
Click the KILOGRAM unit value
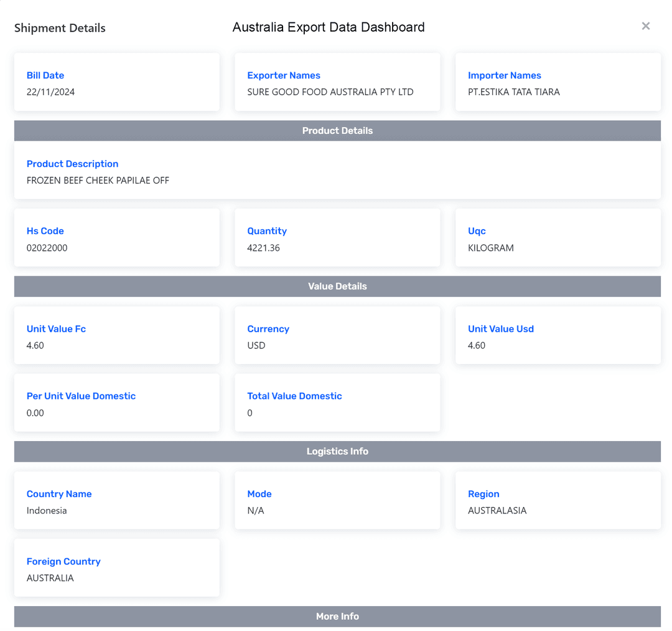tap(490, 248)
